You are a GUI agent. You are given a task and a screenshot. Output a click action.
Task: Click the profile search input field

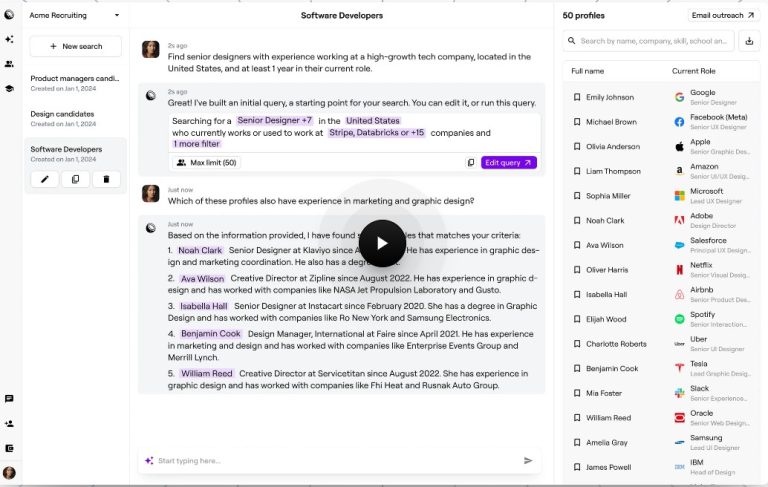tap(654, 41)
